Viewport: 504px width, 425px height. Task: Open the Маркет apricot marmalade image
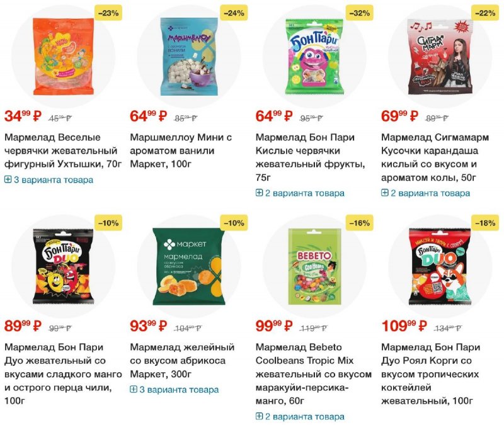point(189,266)
